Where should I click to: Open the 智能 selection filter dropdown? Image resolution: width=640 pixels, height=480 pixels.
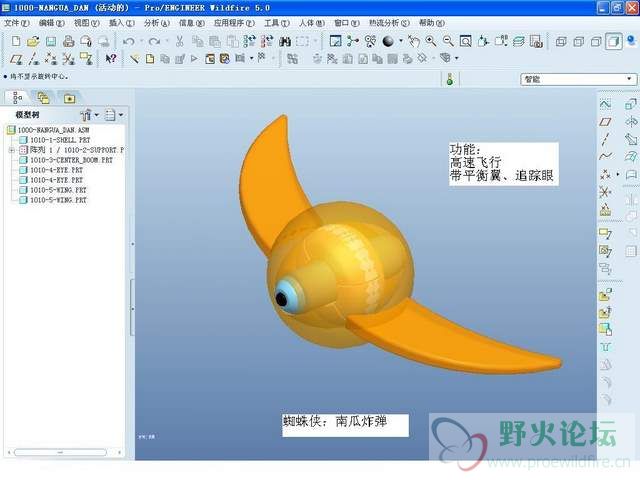pyautogui.click(x=578, y=79)
